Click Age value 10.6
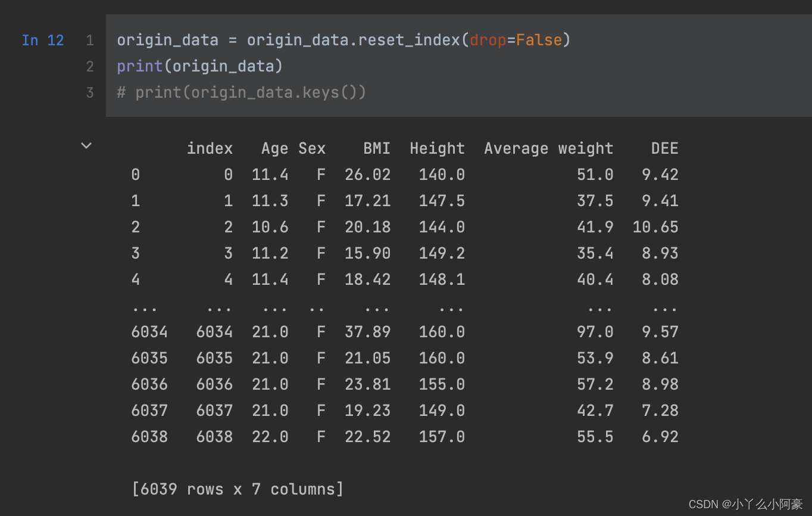 pyautogui.click(x=270, y=227)
